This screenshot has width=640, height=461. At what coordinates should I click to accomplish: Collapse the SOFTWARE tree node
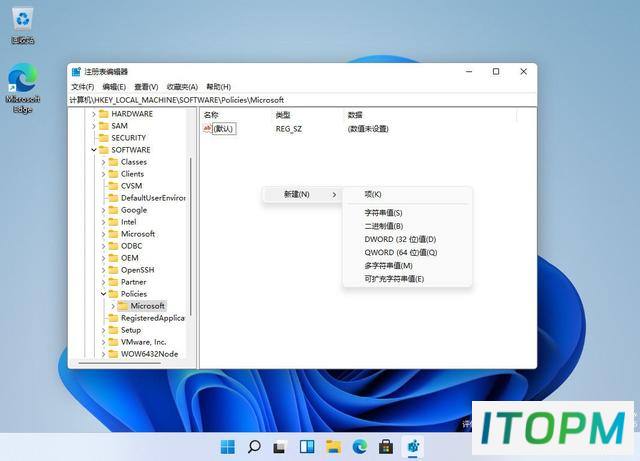[94, 150]
